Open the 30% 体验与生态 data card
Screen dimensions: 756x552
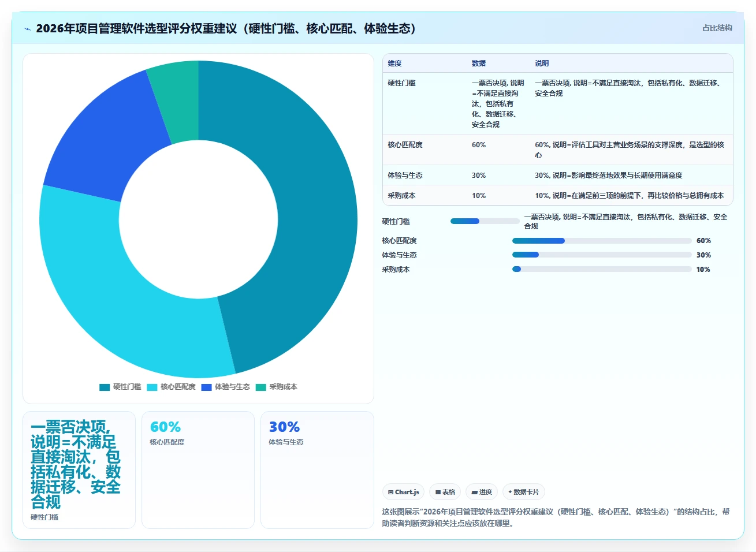pos(317,470)
